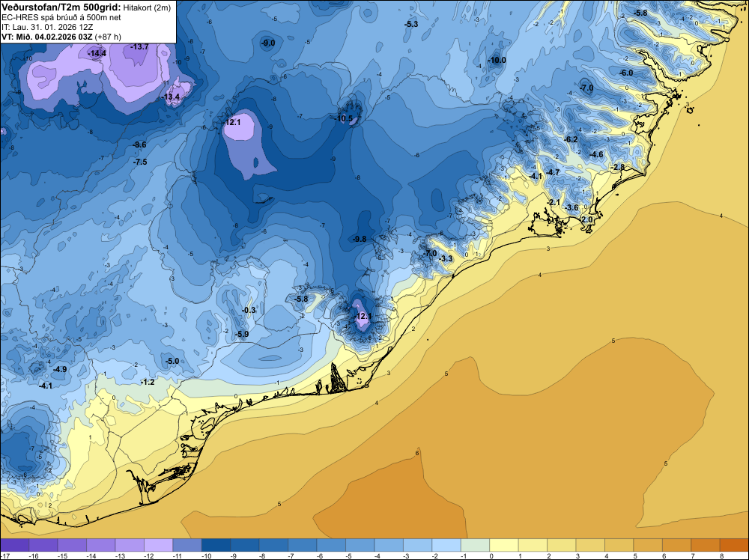Image resolution: width=749 pixels, height=560 pixels.
Task: Click the -8.6 temperature value
Action: (139, 144)
